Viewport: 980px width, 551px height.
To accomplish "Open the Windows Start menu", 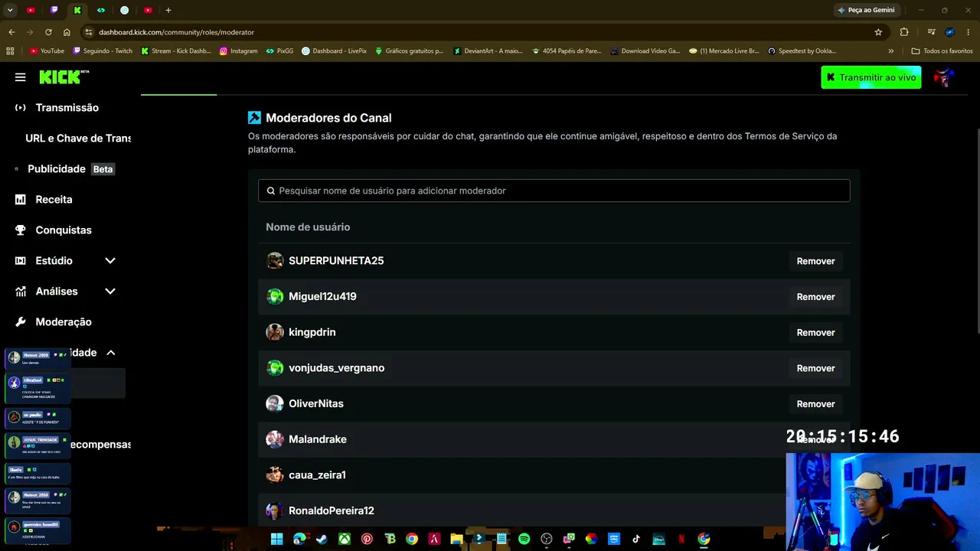I will (x=276, y=539).
